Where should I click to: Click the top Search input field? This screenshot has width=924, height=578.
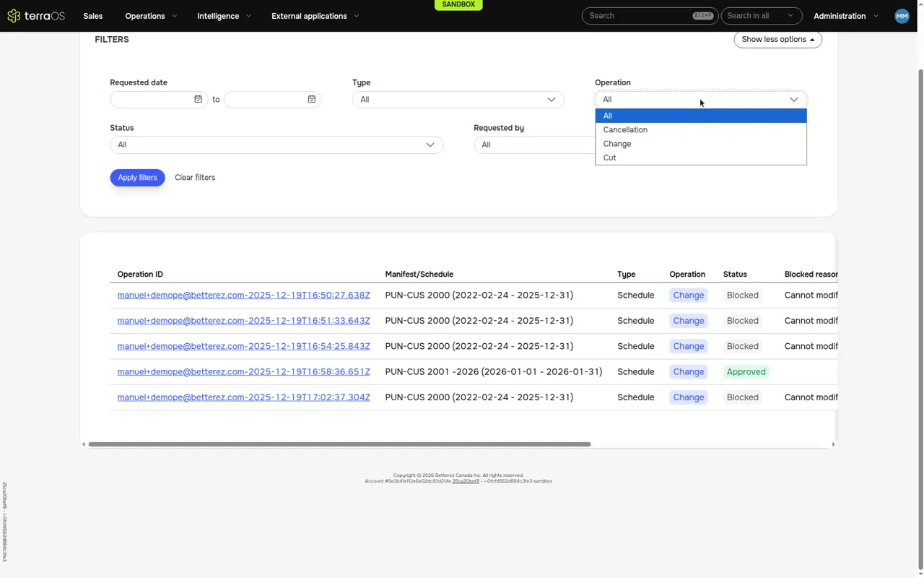click(x=649, y=16)
